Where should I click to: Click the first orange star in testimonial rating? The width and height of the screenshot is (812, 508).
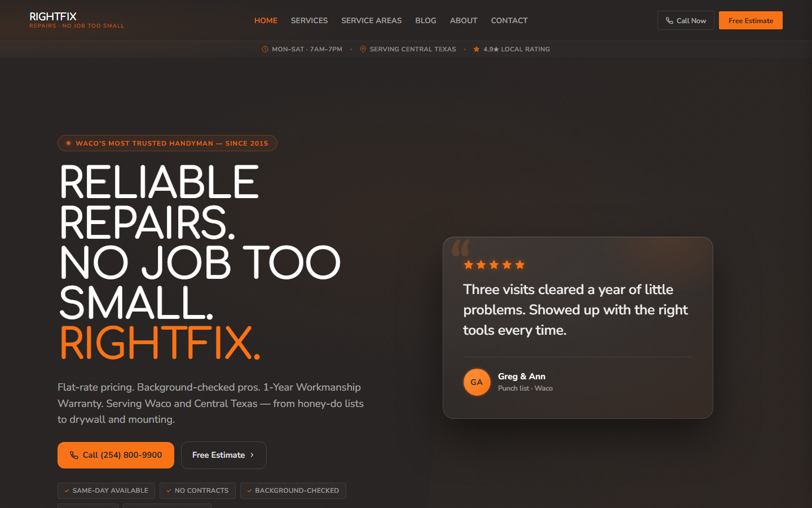468,265
